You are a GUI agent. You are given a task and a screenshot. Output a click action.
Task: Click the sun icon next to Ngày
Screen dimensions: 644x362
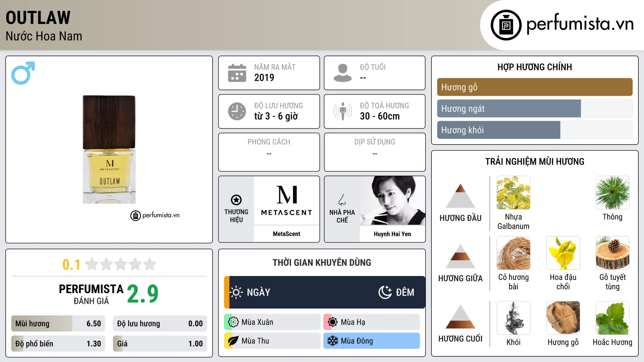point(236,292)
